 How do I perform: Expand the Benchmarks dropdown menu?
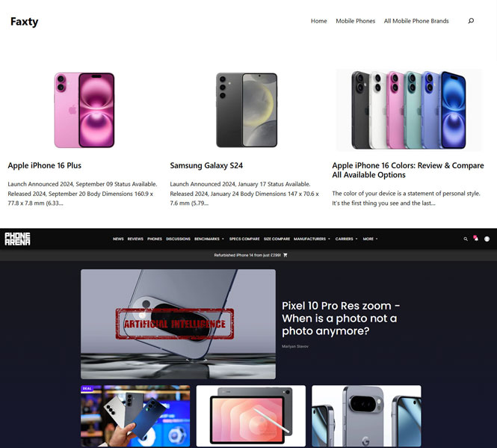point(209,239)
